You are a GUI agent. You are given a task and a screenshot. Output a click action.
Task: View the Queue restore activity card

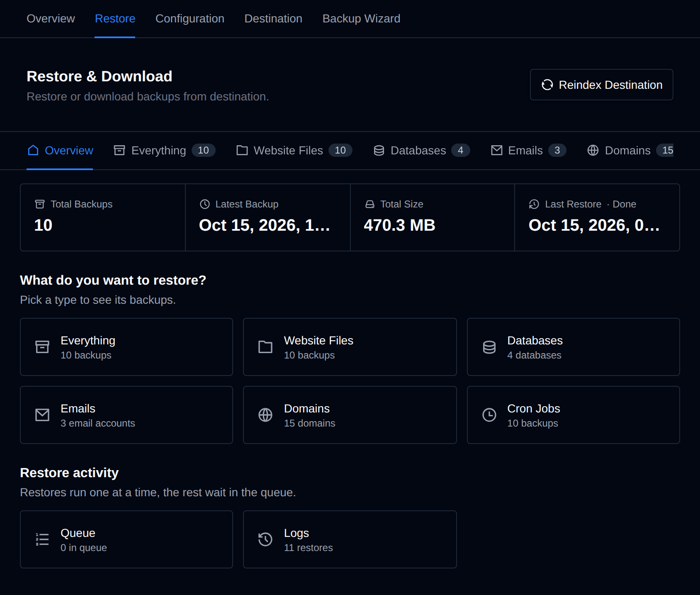(x=126, y=539)
